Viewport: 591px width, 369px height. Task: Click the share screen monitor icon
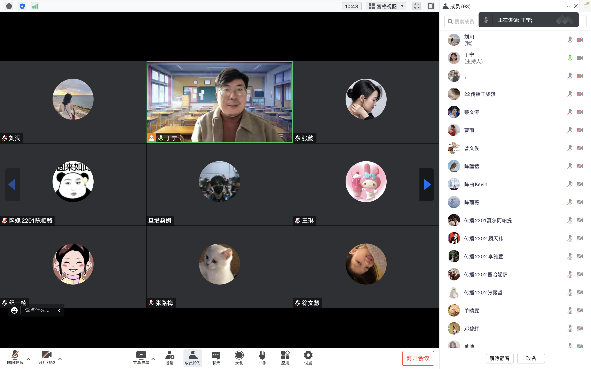tap(141, 357)
